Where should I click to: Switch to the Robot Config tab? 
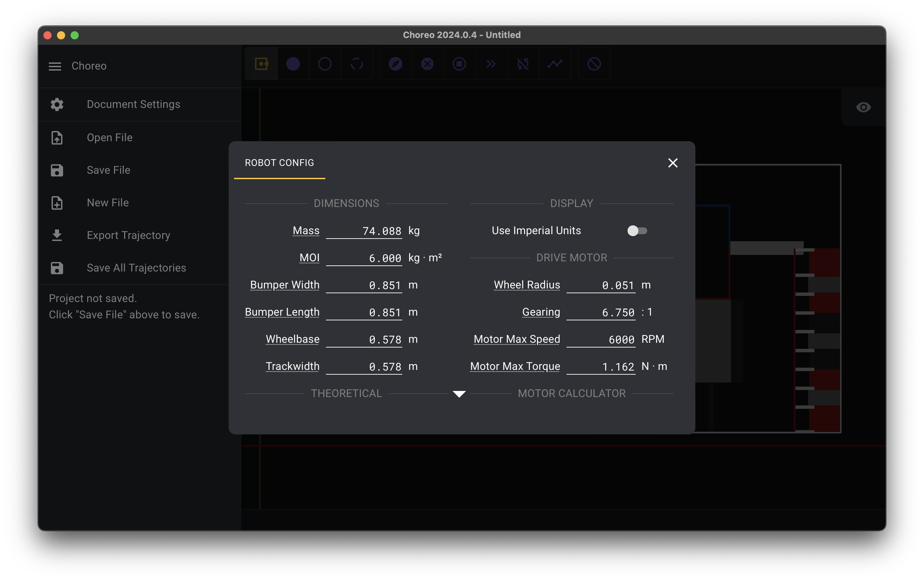tap(280, 163)
